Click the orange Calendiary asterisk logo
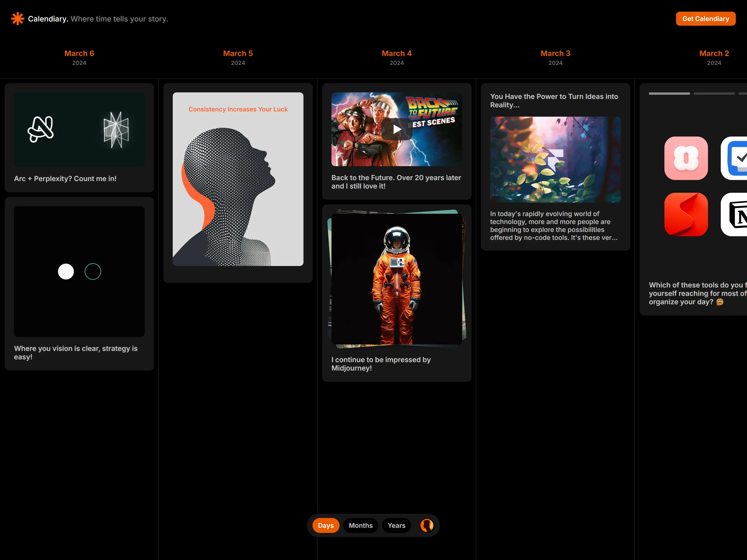747x560 pixels. tap(18, 19)
